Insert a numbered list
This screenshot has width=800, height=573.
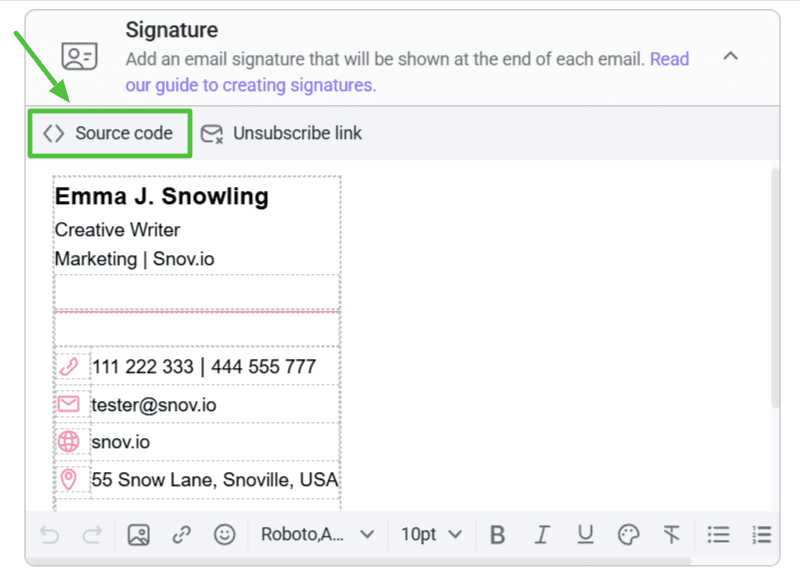pyautogui.click(x=762, y=535)
